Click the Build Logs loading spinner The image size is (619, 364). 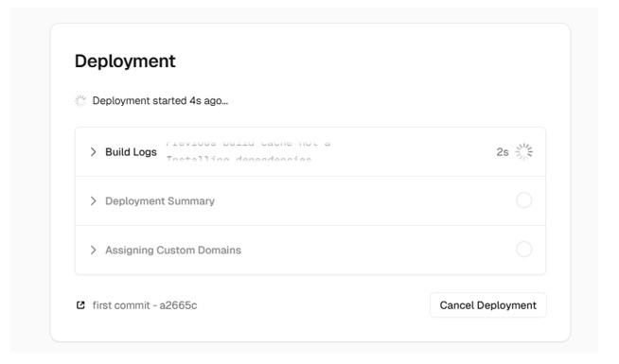[523, 152]
